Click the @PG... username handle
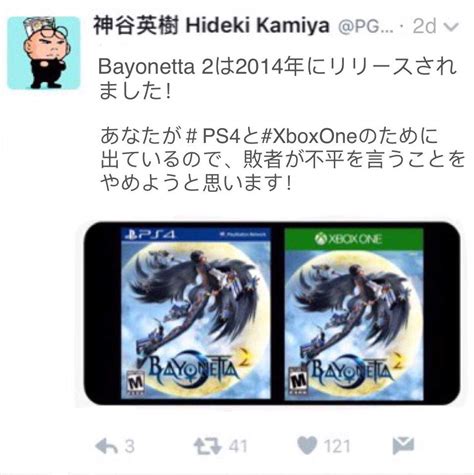The height and width of the screenshot is (475, 474). click(366, 27)
